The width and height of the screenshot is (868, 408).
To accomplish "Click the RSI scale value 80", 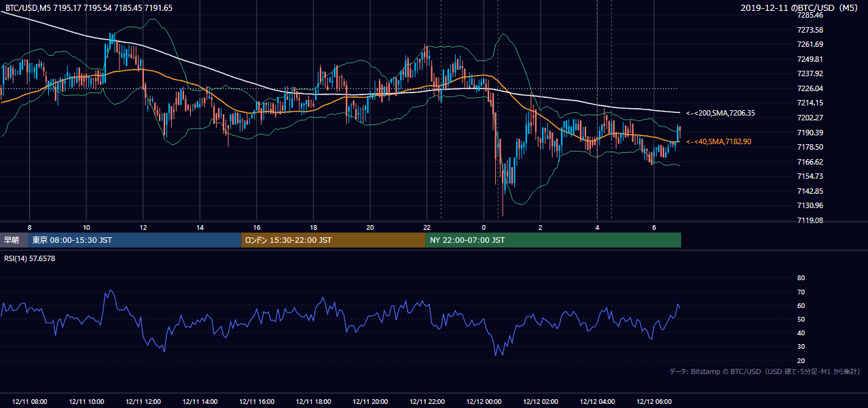I will pos(801,278).
